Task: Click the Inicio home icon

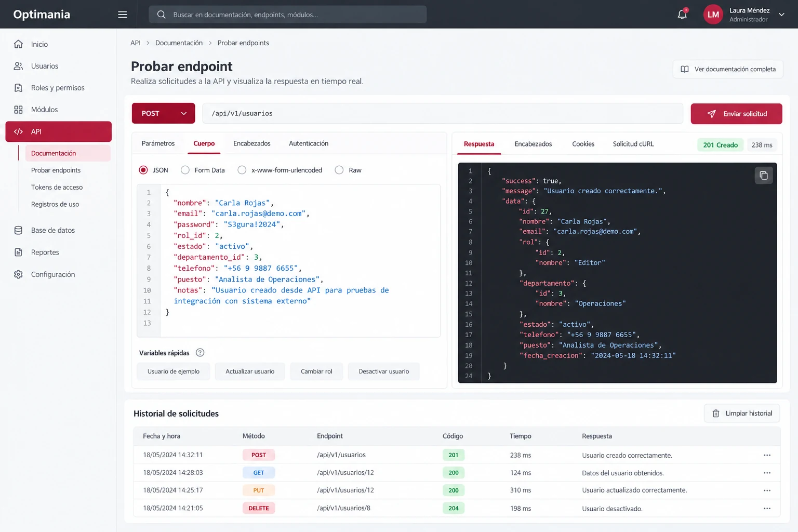Action: pos(18,44)
